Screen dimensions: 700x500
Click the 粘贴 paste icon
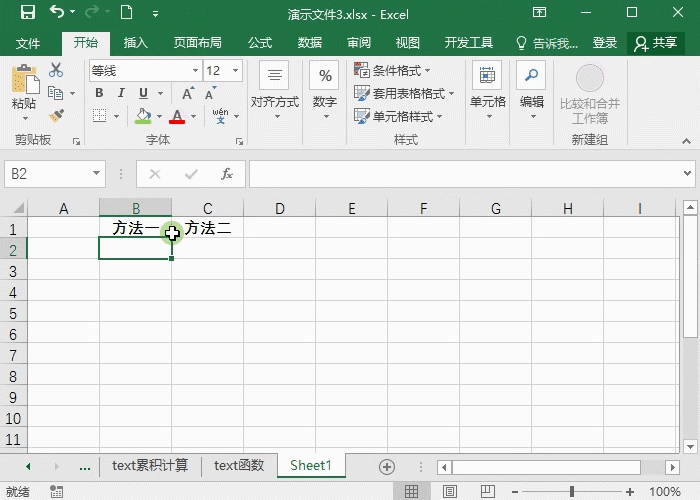click(x=24, y=80)
